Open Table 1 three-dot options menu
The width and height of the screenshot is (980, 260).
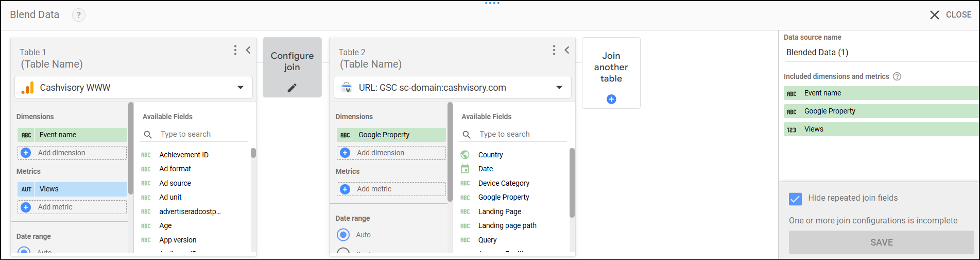coord(235,50)
